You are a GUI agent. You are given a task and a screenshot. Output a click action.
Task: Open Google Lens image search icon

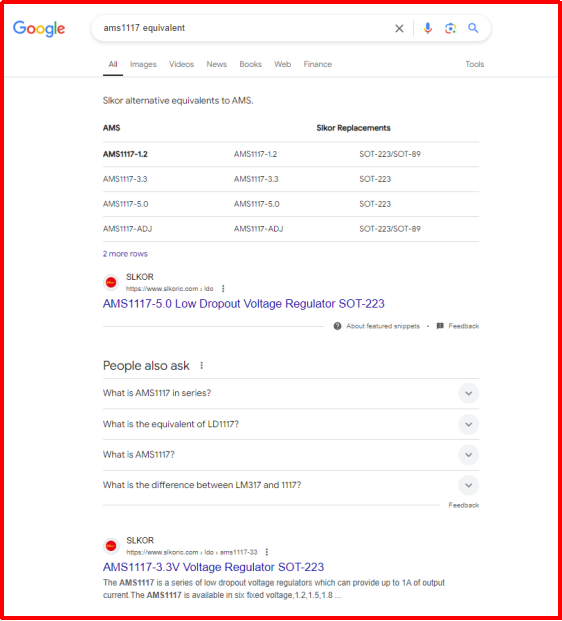click(450, 28)
